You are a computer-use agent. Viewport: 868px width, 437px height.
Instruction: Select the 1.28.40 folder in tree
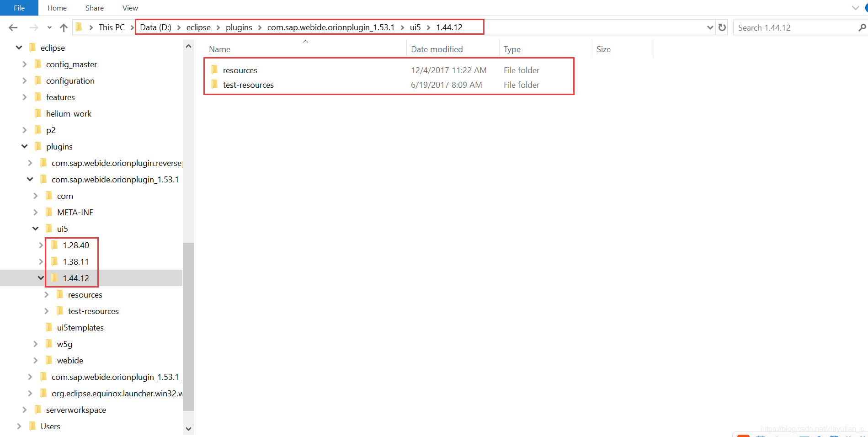coord(76,245)
